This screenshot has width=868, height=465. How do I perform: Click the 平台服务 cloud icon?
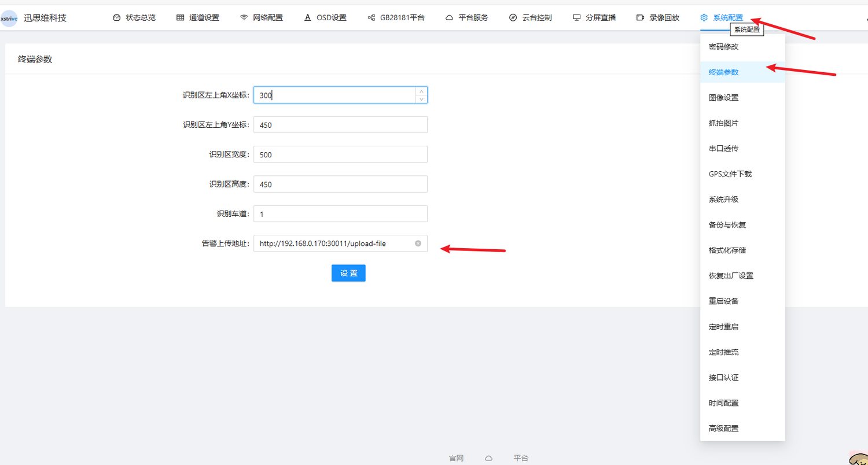coord(449,18)
